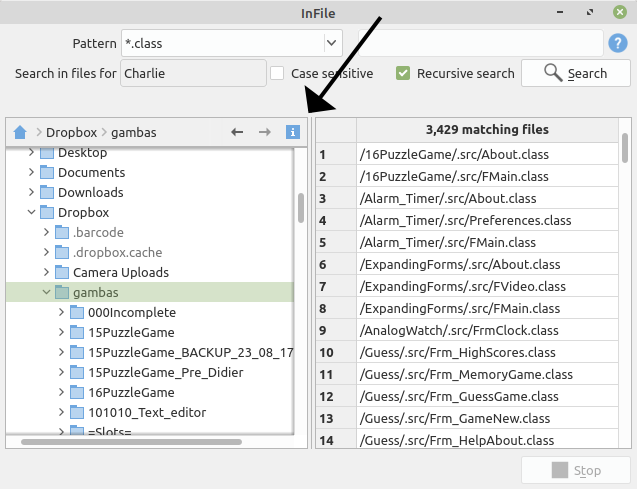637x489 pixels.
Task: Disable the Recursive search checkbox
Action: pos(403,73)
